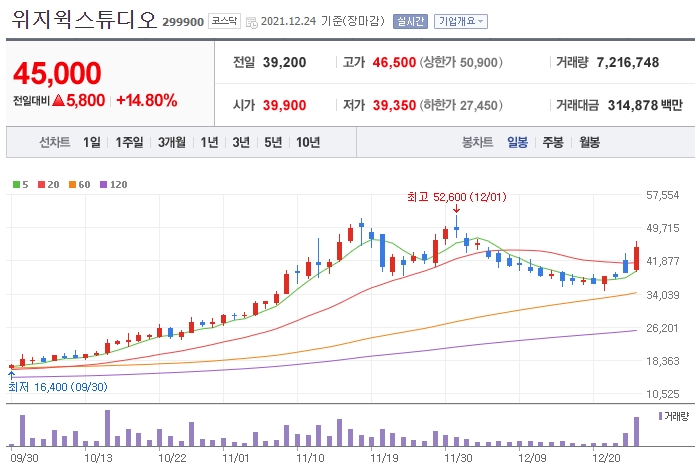Click the 코스닥 market badge

click(x=224, y=21)
